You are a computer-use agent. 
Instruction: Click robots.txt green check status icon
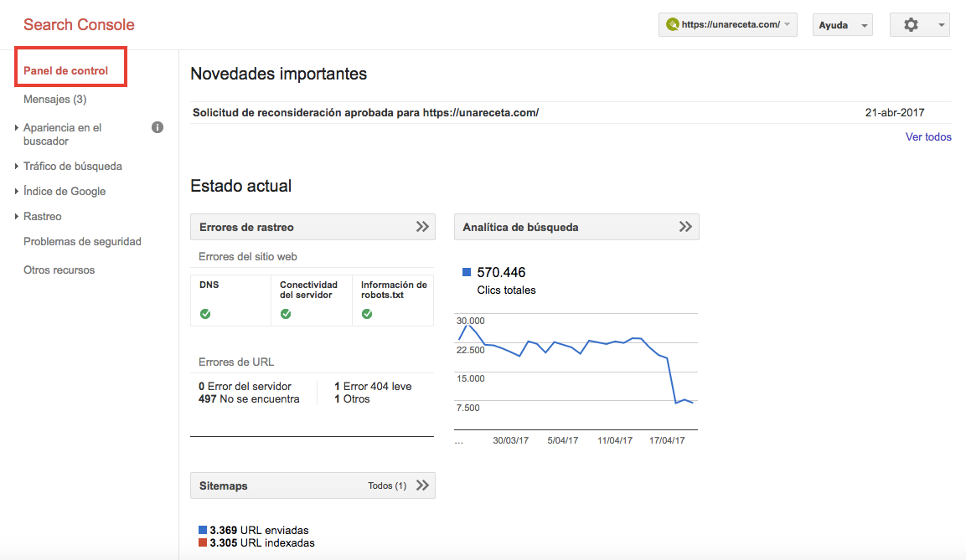(367, 314)
